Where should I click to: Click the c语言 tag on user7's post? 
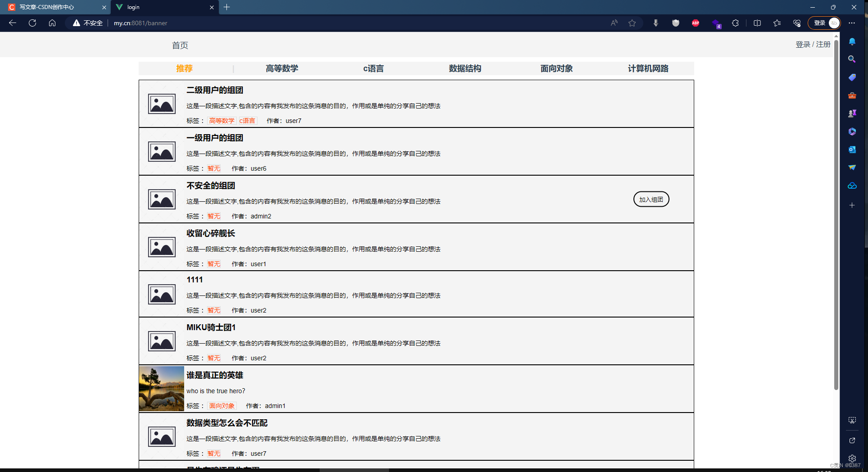point(247,121)
